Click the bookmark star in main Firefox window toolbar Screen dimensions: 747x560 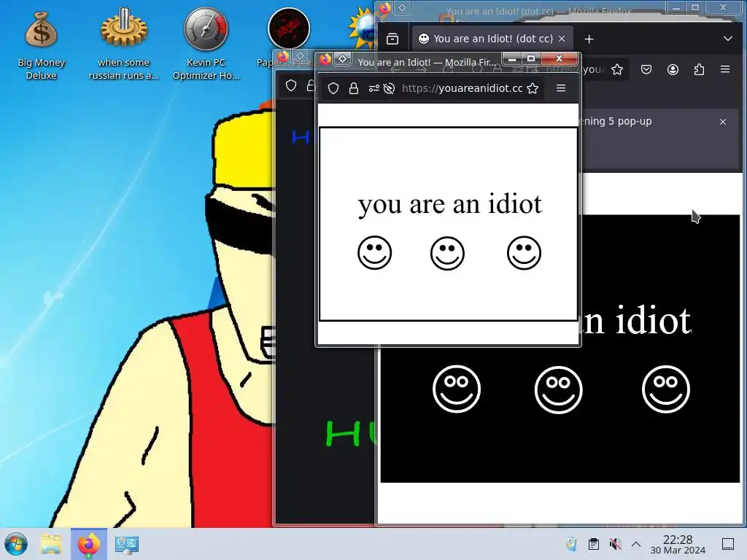[x=617, y=69]
